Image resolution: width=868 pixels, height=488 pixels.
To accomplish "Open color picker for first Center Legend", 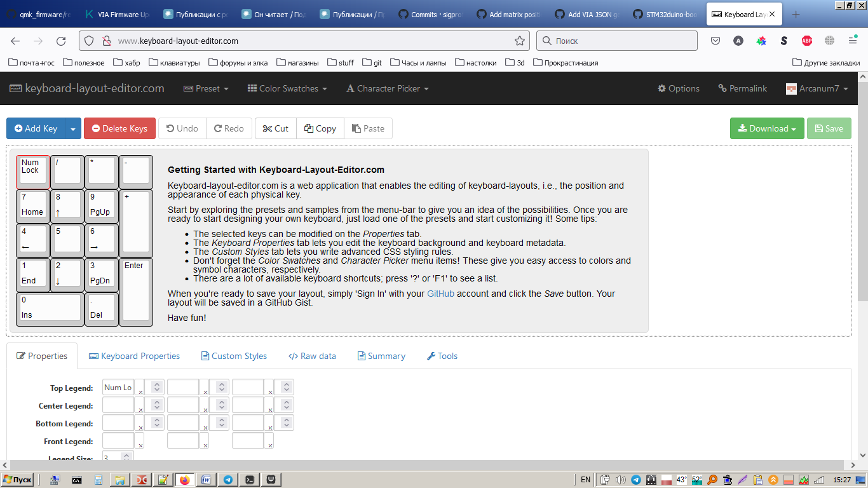I will coord(140,405).
